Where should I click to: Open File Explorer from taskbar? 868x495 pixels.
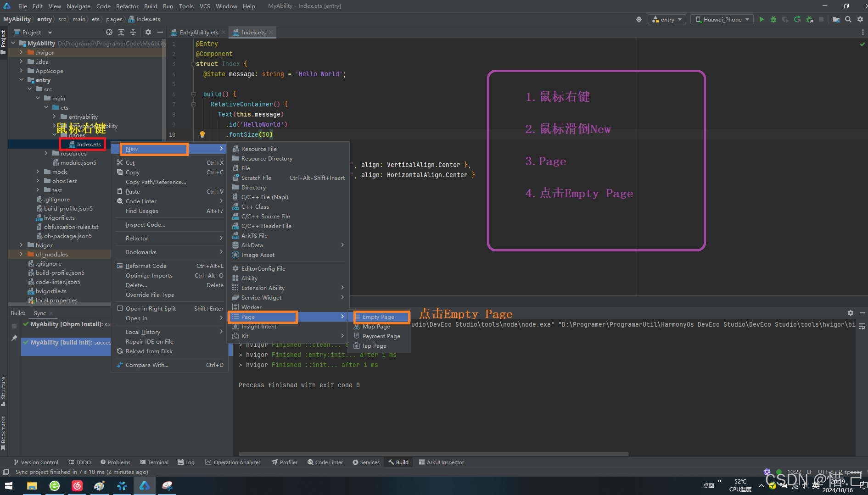point(32,486)
